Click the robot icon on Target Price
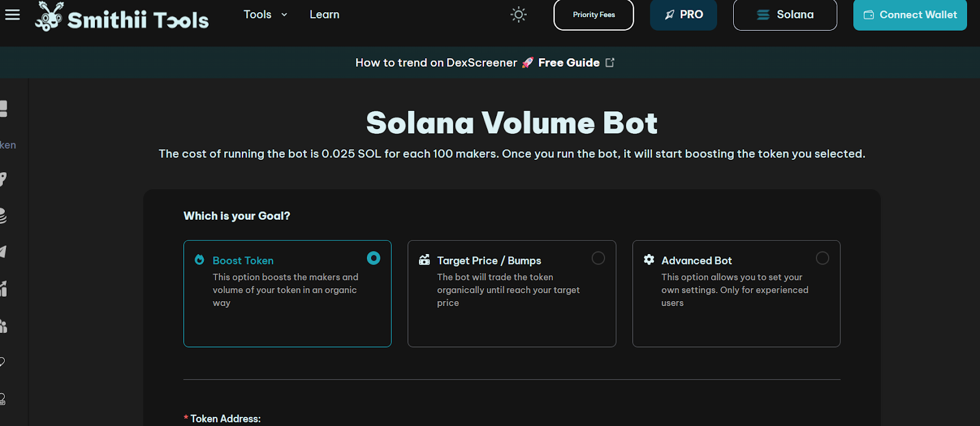 tap(424, 260)
